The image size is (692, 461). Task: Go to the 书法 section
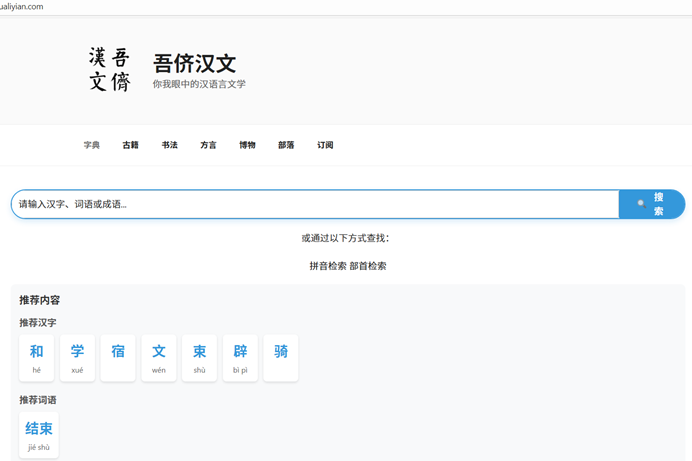coord(170,145)
